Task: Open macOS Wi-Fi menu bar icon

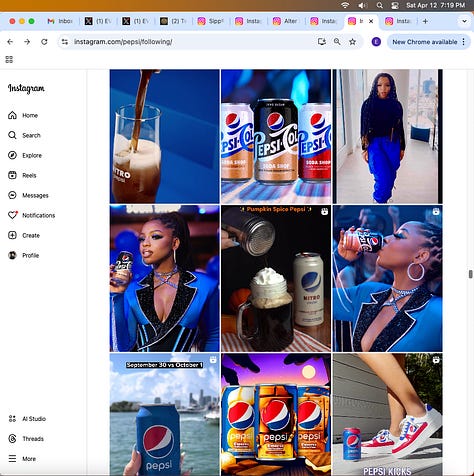Action: 345,5
